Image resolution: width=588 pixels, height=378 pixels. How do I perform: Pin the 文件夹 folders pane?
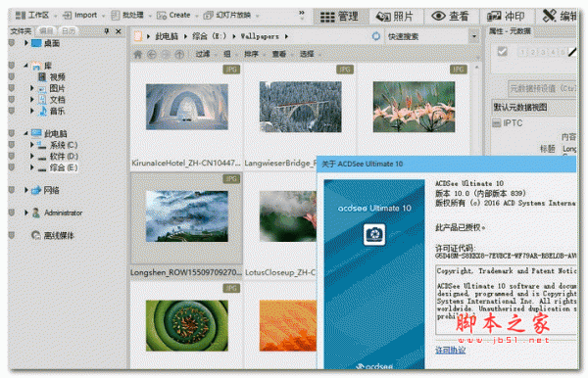coord(107,31)
